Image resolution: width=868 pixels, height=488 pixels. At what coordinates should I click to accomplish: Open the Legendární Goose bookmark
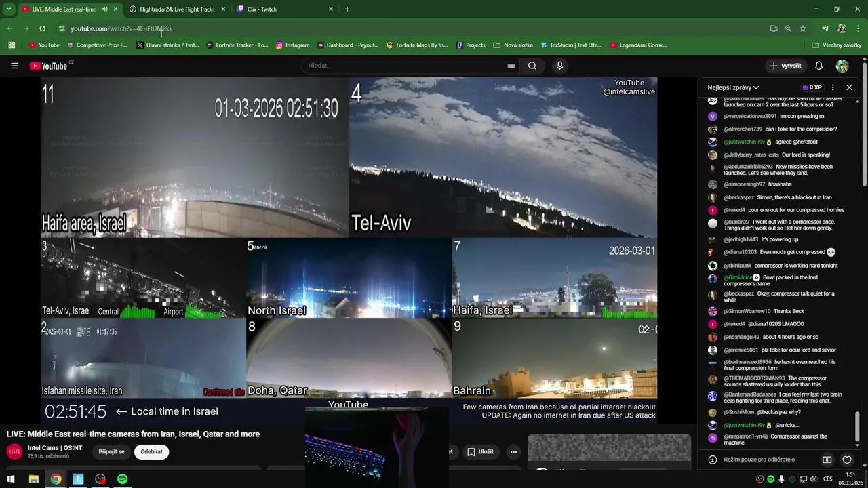pyautogui.click(x=639, y=45)
